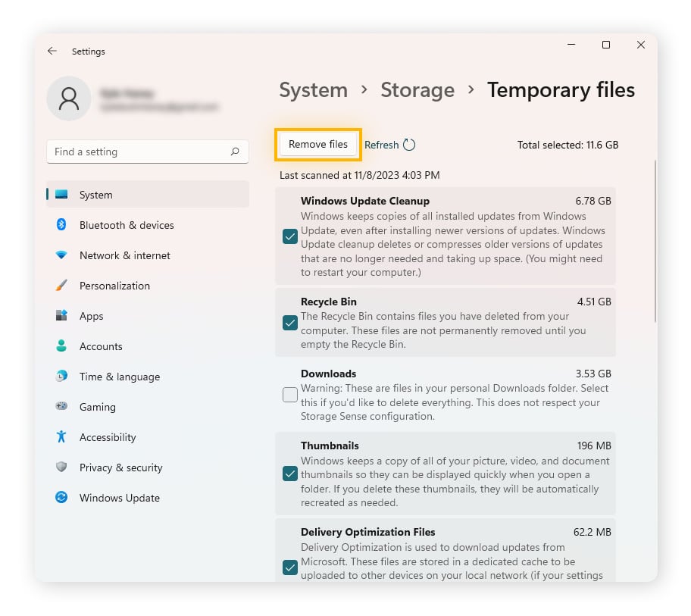Click the Remove files button

(317, 145)
